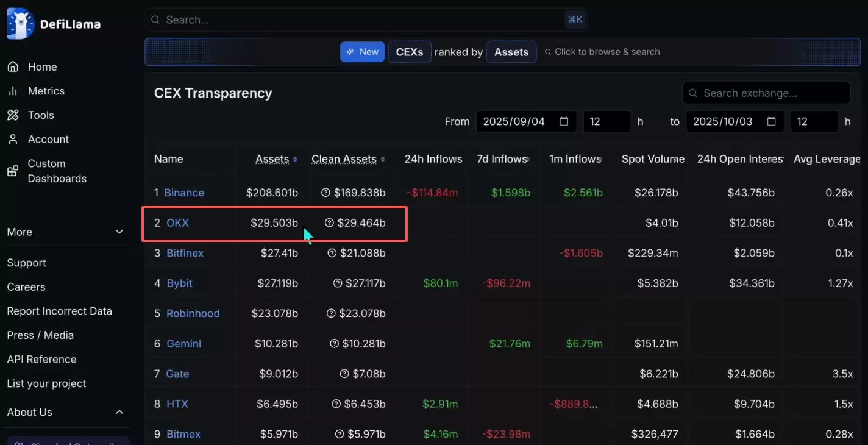Switch to the CEXs category
Viewport: 868px width, 445px height.
click(409, 52)
